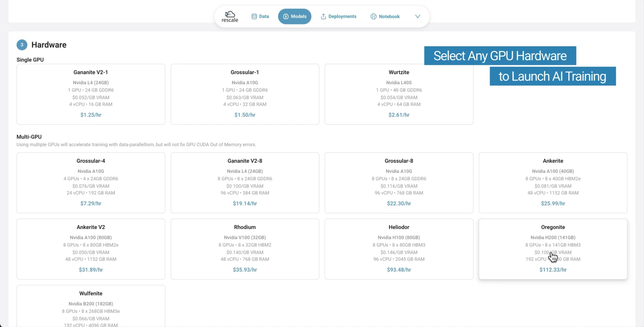
Task: Click the Notebook icon
Action: (x=373, y=16)
